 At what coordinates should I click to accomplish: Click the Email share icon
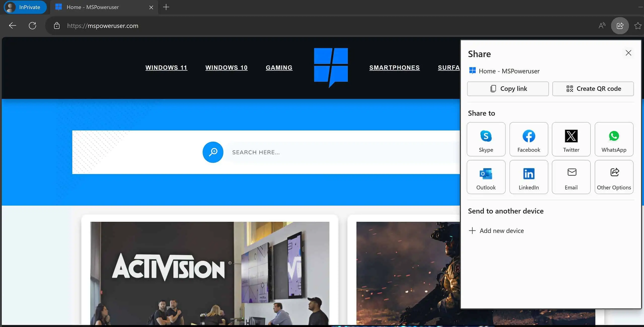571,177
